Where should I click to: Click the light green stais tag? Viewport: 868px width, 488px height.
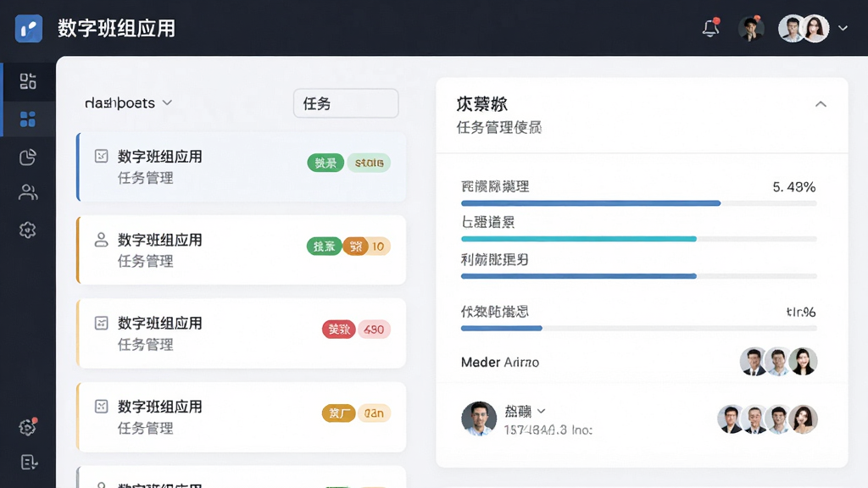[370, 163]
